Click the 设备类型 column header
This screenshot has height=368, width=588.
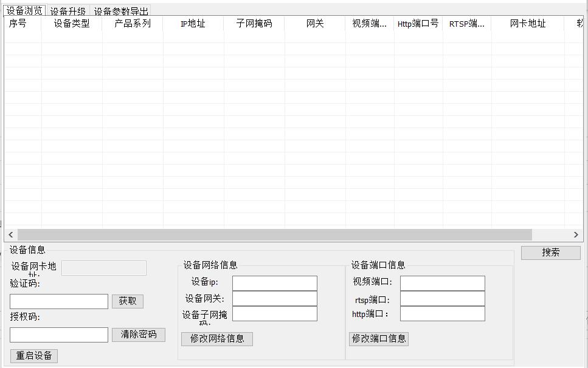71,24
